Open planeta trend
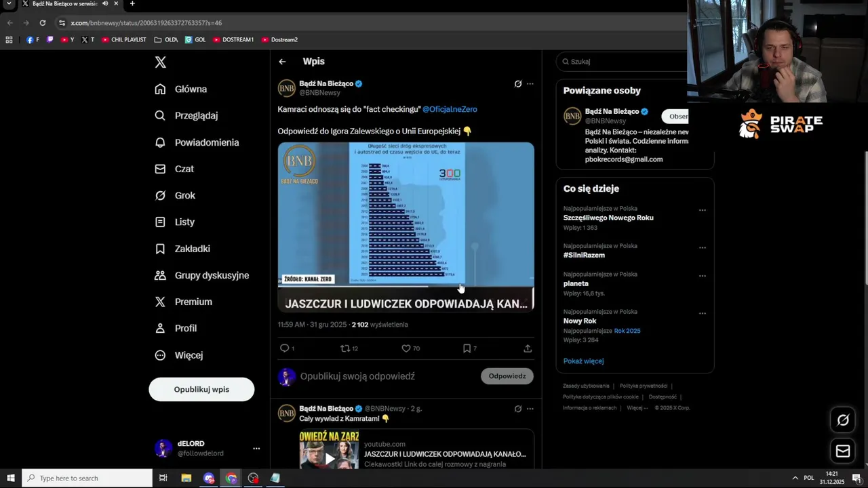 pos(576,284)
